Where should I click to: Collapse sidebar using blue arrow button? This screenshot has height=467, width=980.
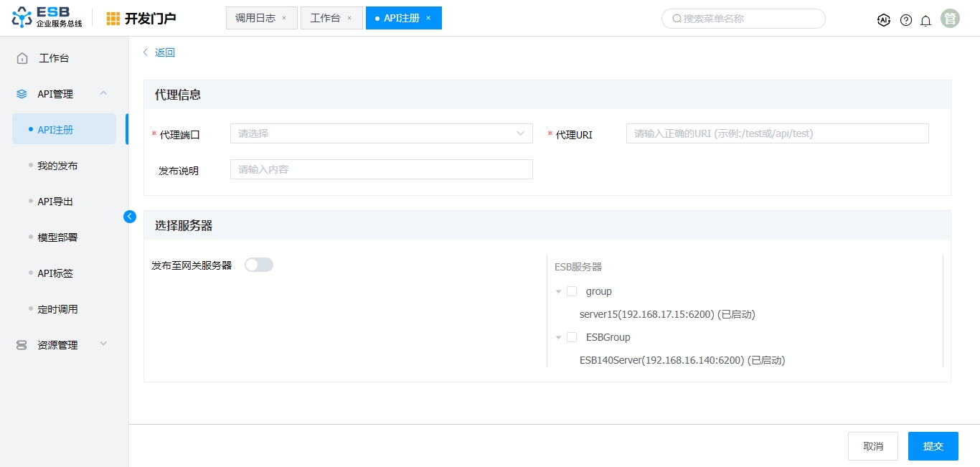point(130,216)
